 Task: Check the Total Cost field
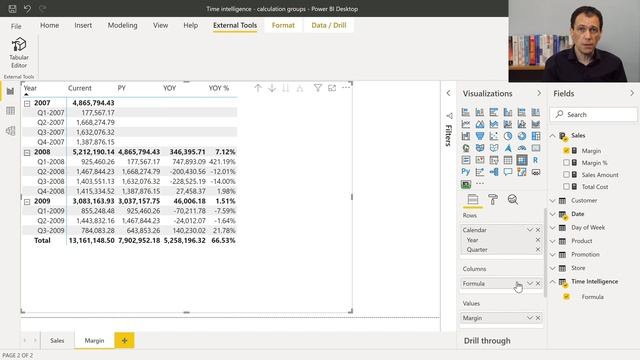click(x=566, y=187)
